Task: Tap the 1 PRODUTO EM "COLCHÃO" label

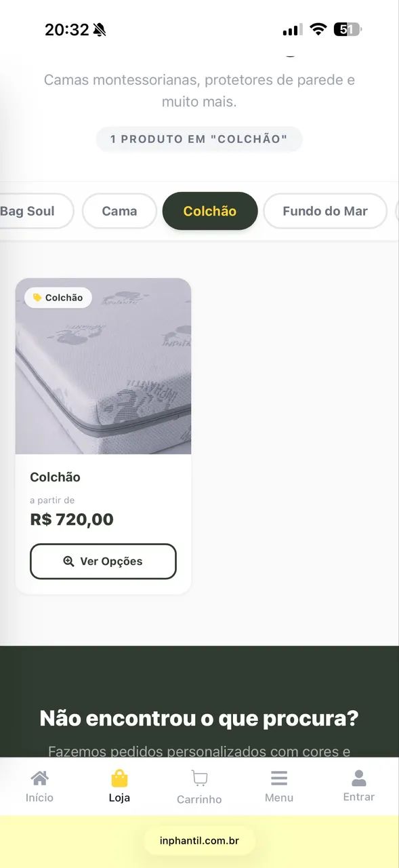Action: pos(199,139)
